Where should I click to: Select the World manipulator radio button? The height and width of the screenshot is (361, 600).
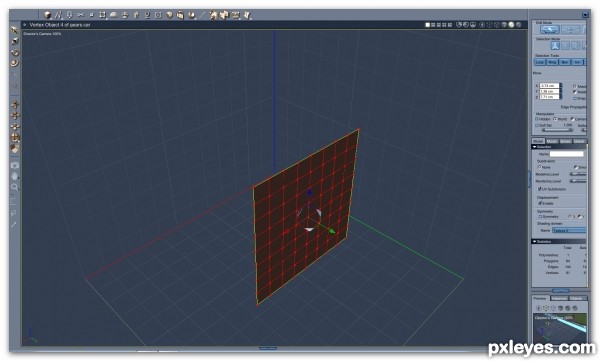(x=554, y=119)
